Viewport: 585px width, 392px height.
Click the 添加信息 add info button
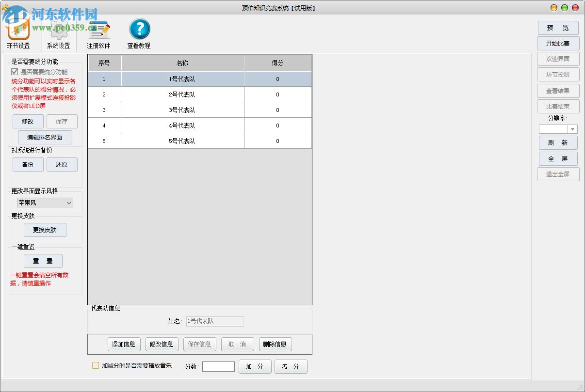124,344
